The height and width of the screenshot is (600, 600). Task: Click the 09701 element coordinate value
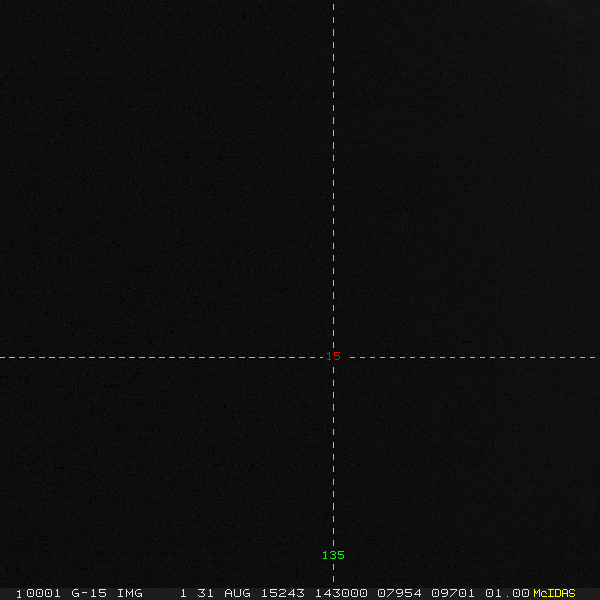453,593
